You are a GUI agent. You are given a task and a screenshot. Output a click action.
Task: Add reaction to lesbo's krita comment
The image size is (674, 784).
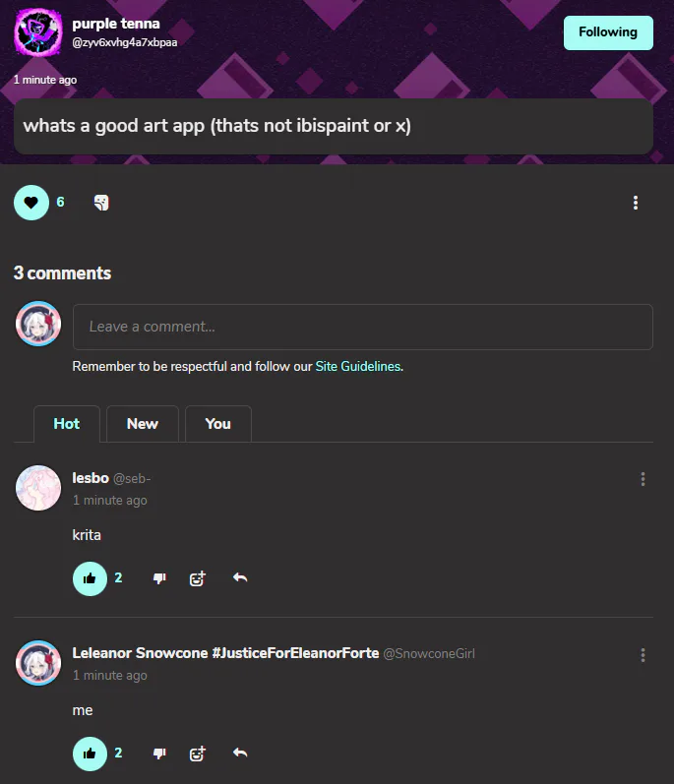[198, 578]
